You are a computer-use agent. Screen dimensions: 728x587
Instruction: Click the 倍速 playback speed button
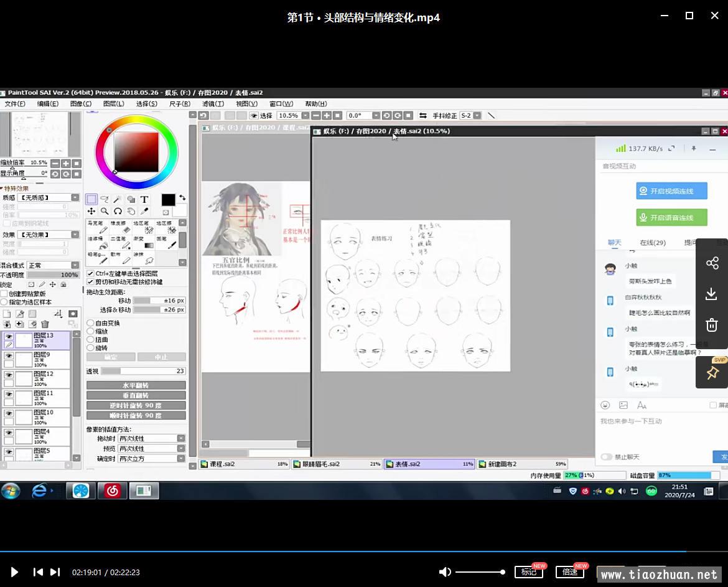(570, 572)
